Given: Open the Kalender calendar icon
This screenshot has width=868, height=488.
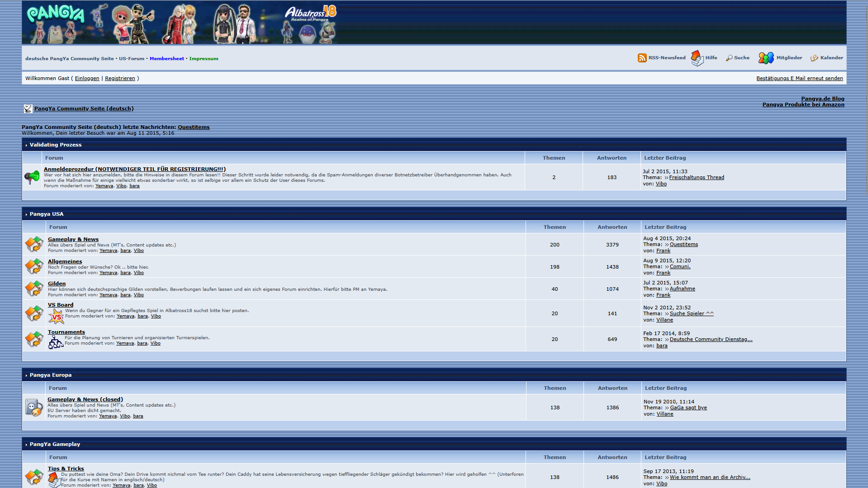Looking at the screenshot, I should [814, 58].
